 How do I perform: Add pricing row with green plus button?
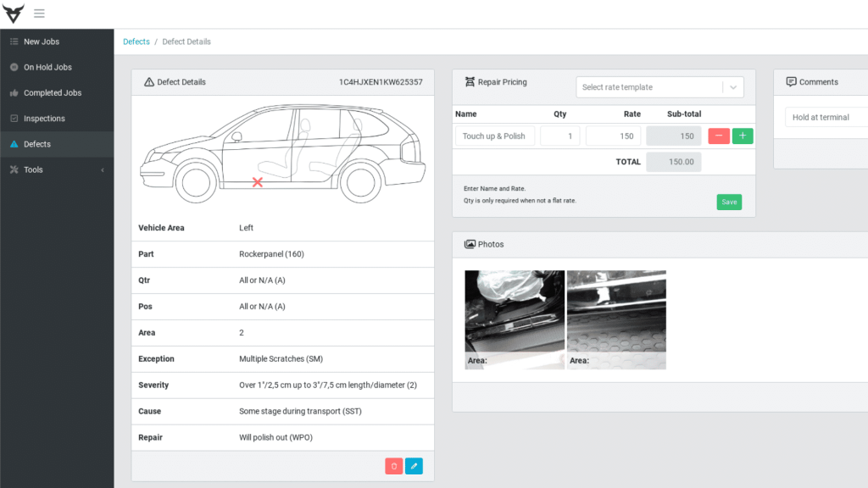(x=743, y=136)
